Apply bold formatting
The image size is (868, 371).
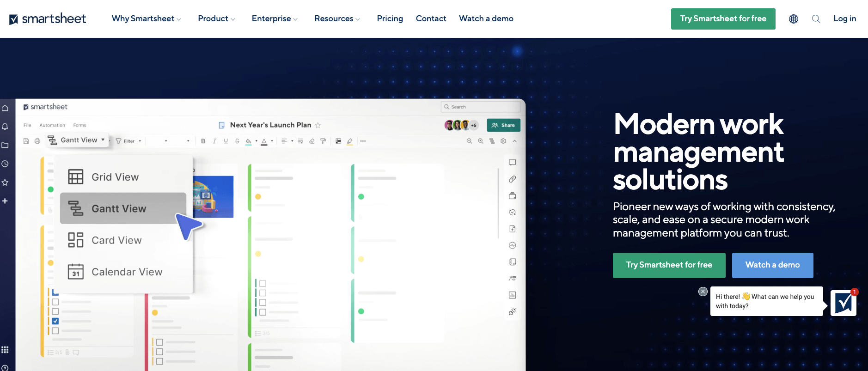(x=203, y=141)
